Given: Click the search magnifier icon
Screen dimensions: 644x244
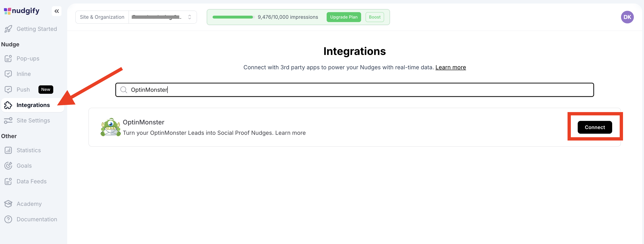Looking at the screenshot, I should coord(124,90).
